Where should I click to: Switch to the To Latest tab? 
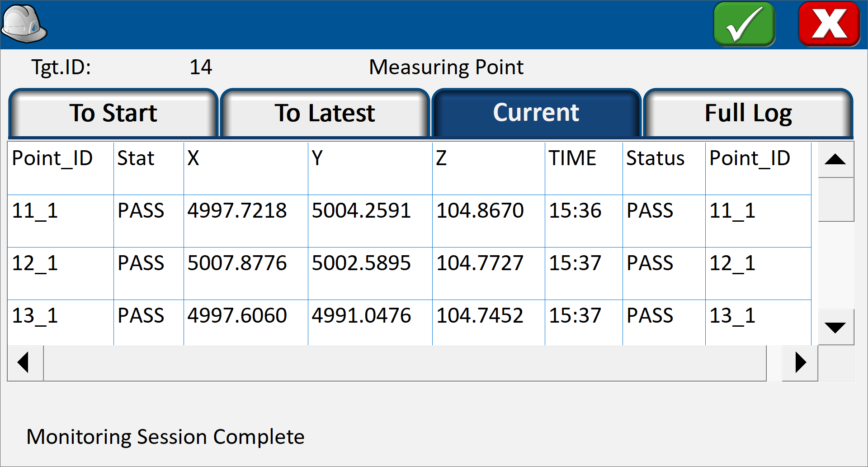click(325, 113)
